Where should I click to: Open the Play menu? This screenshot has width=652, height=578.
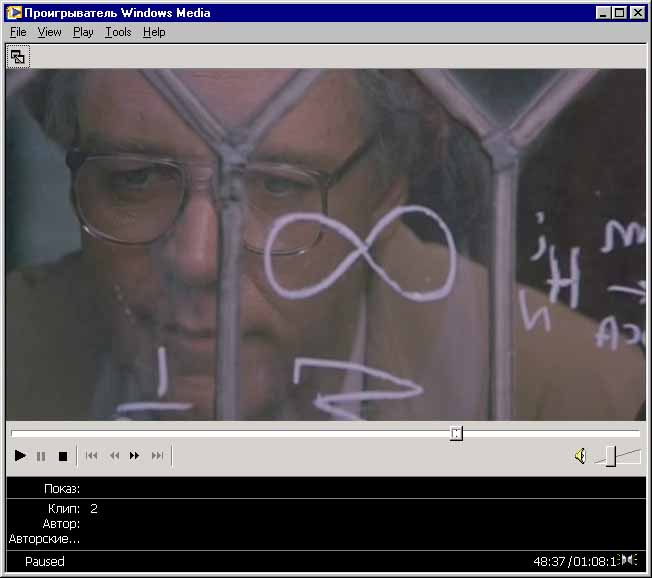click(x=83, y=32)
